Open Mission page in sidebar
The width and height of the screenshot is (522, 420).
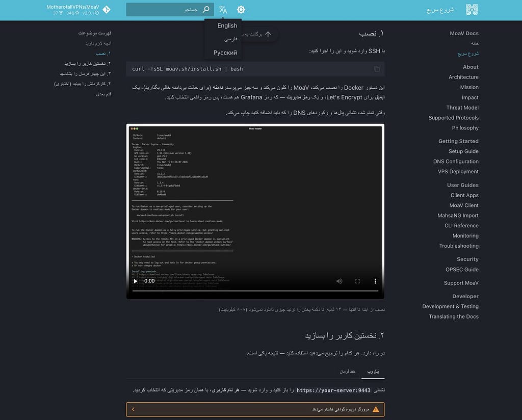point(469,87)
